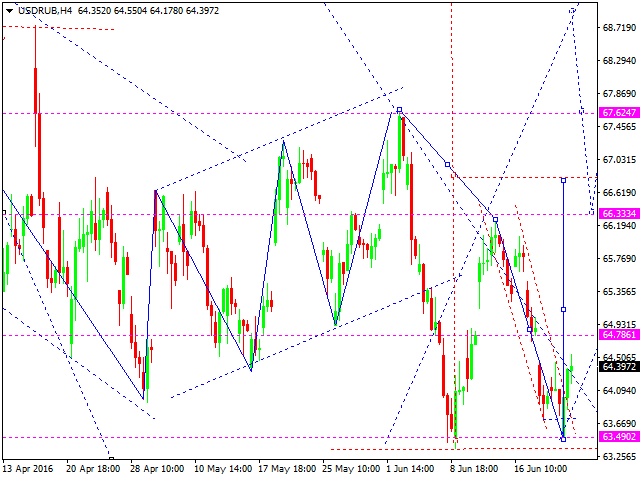Select the 67.0315 price axis value
This screenshot has width=640, height=480.
(619, 160)
